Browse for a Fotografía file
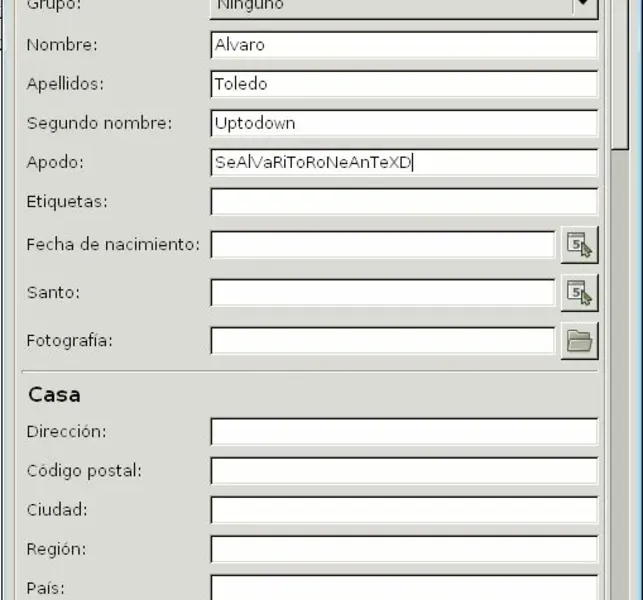643x600 pixels. pyautogui.click(x=579, y=341)
